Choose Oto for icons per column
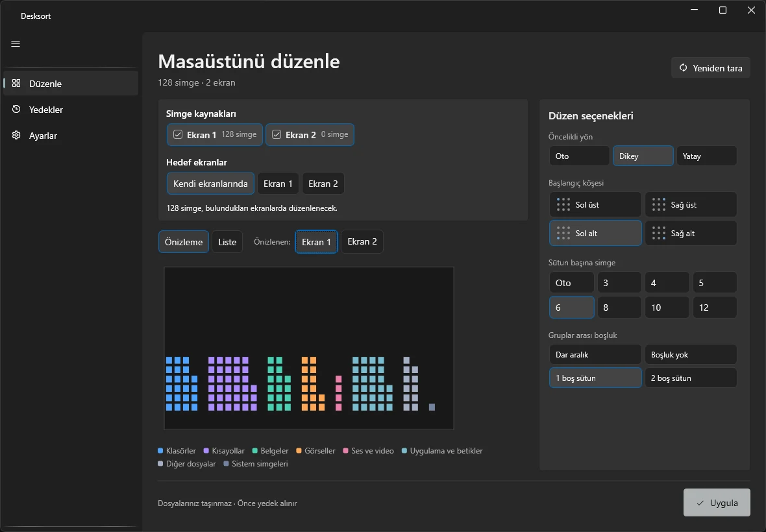Screen dimensions: 766x532 (x=571, y=283)
